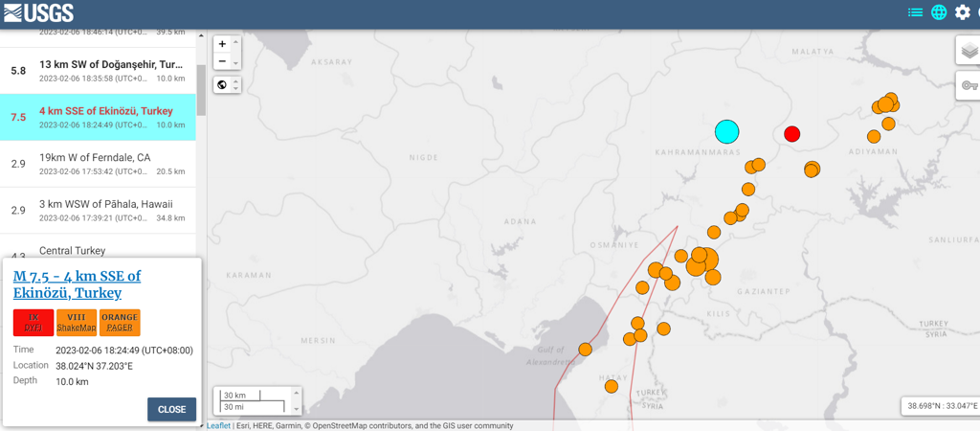Open the red DYFI IX badge
The width and height of the screenshot is (980, 431).
[33, 322]
